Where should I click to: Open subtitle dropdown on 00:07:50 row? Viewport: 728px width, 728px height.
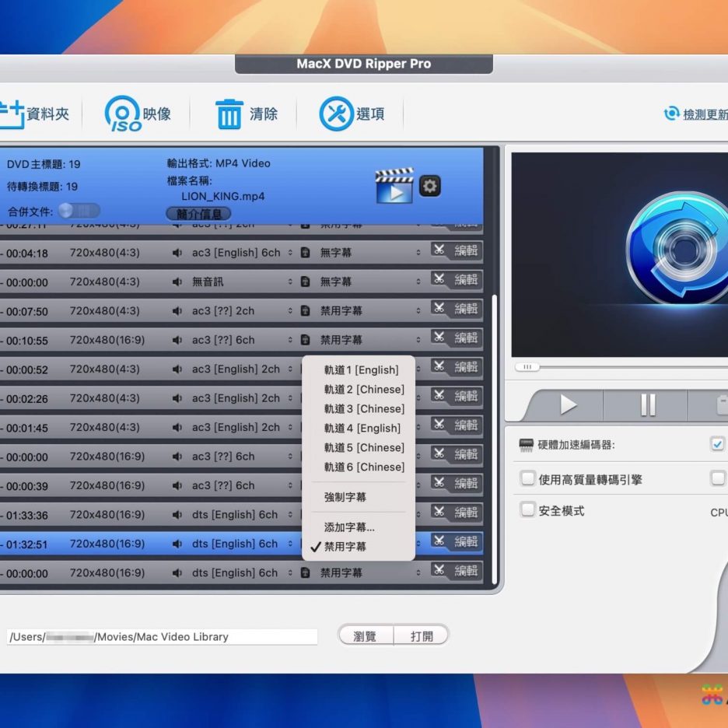tap(418, 311)
